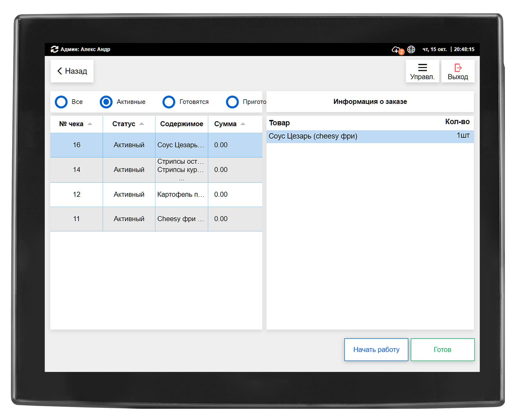Click the date чт, 15 окт.
Viewport: 517px width, 420px height.
[434, 49]
